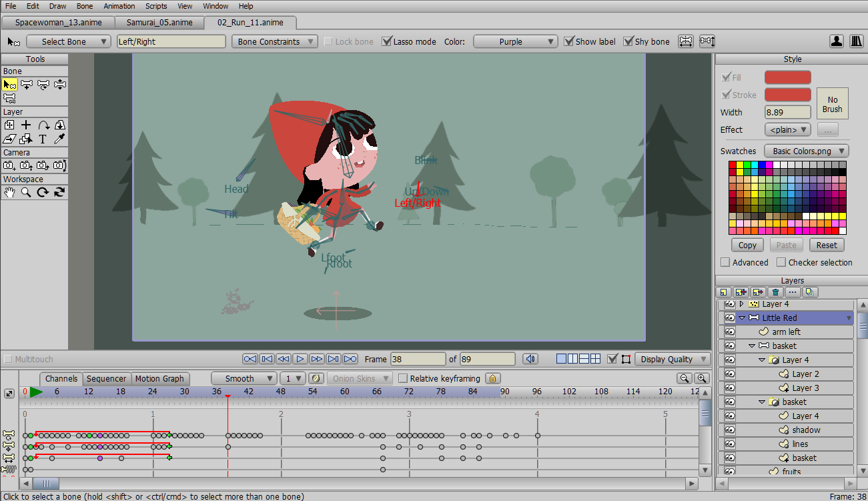The height and width of the screenshot is (501, 868).
Task: Select the Zoom Workspace magnifier tool
Action: pos(26,192)
